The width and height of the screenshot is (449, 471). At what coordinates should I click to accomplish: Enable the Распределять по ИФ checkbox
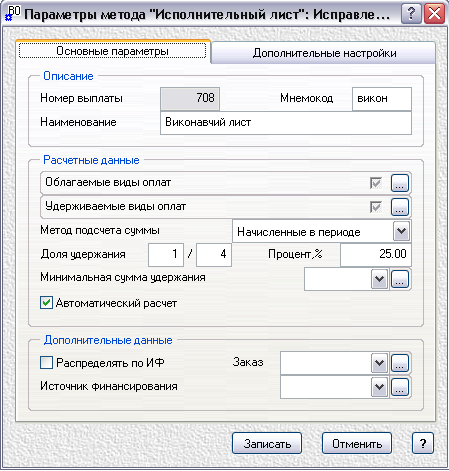pos(46,362)
